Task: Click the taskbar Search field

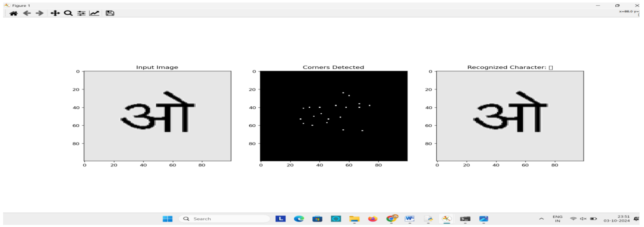Action: [224, 218]
